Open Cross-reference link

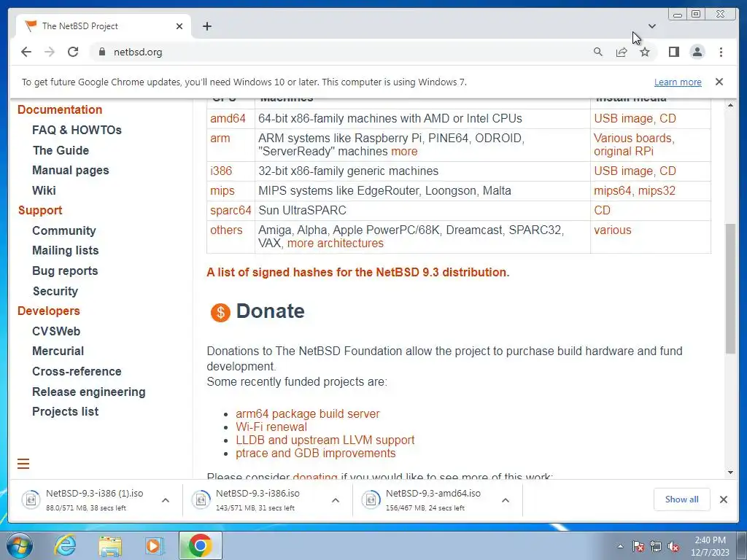(x=77, y=371)
